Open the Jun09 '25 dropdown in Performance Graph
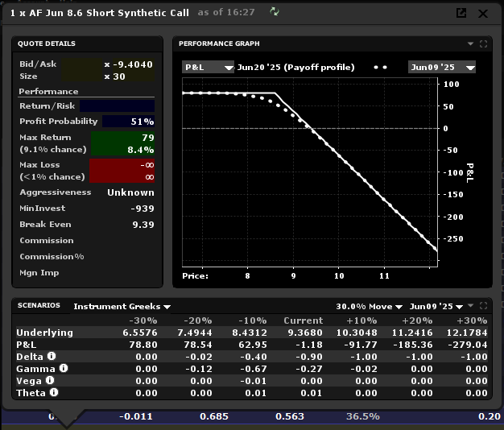The width and height of the screenshot is (504, 430). tap(441, 67)
